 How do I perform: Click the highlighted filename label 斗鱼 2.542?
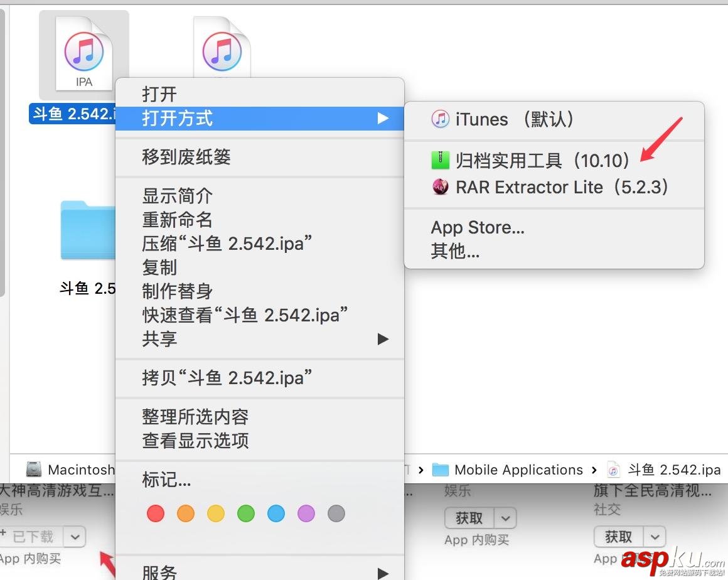pyautogui.click(x=71, y=114)
